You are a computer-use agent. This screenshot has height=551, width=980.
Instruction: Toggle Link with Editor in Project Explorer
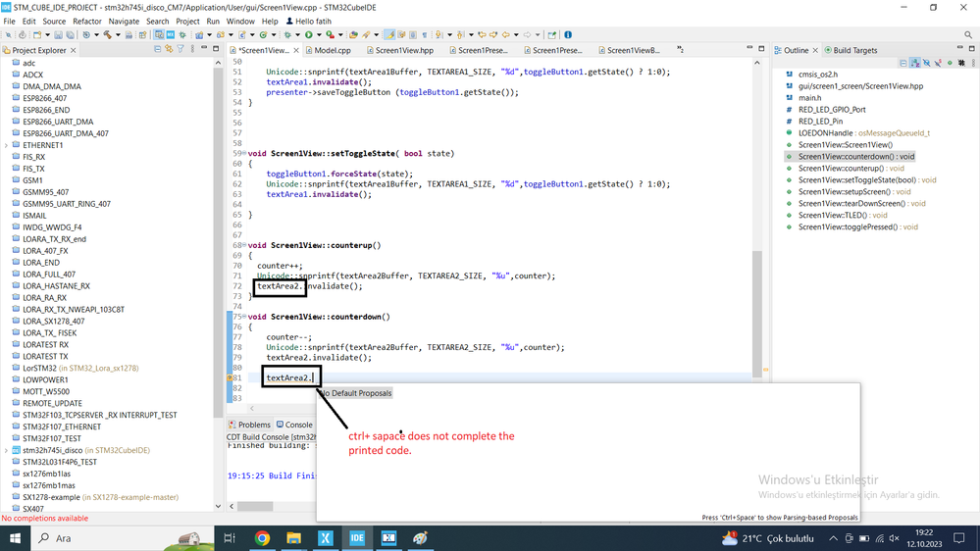tap(169, 49)
